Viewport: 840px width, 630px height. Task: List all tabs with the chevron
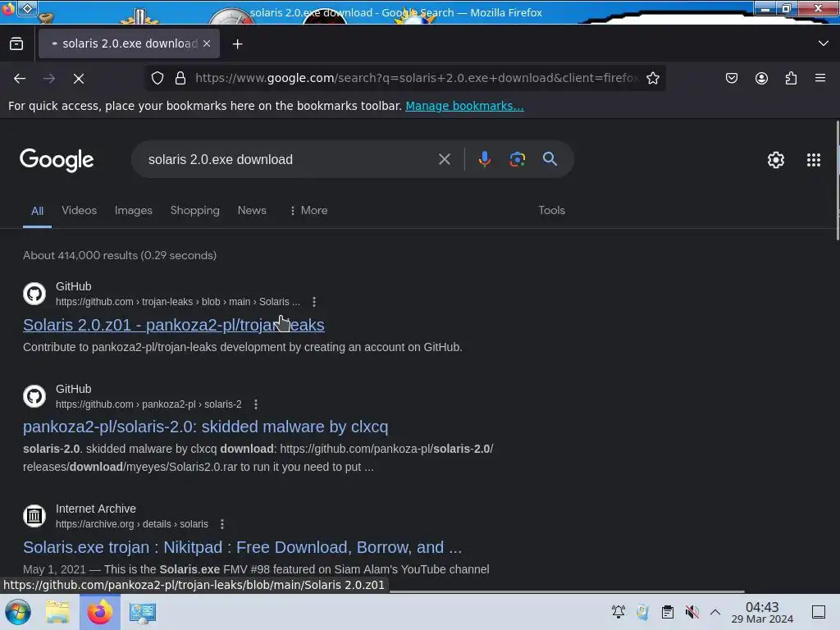tap(824, 43)
